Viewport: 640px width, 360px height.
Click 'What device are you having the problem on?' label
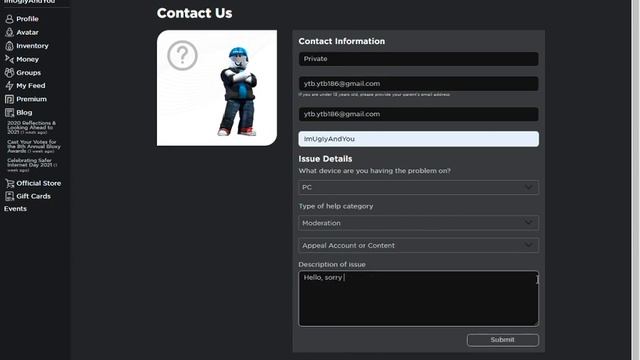tap(375, 171)
